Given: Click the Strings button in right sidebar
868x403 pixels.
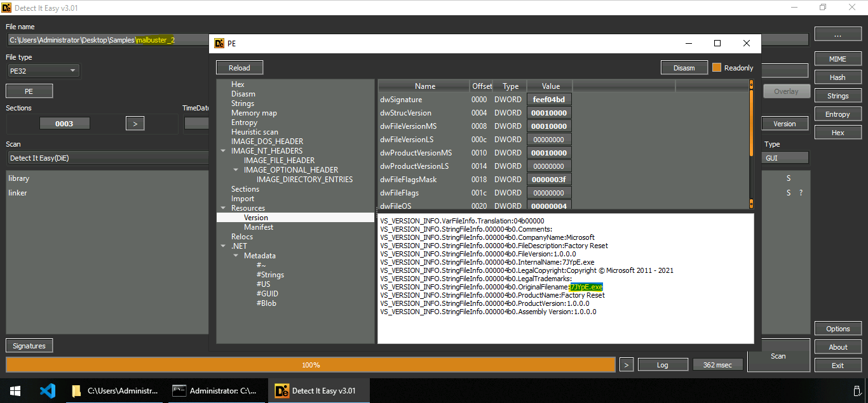Looking at the screenshot, I should 837,96.
